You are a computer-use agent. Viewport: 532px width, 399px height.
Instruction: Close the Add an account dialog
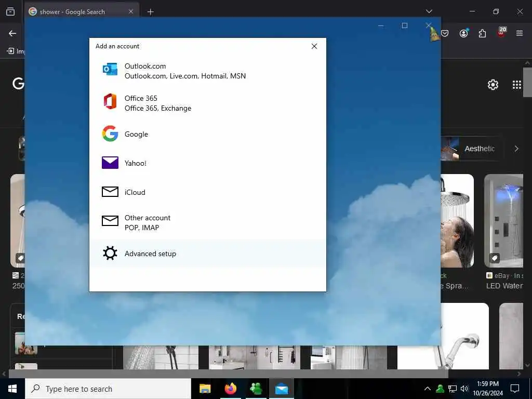314,46
